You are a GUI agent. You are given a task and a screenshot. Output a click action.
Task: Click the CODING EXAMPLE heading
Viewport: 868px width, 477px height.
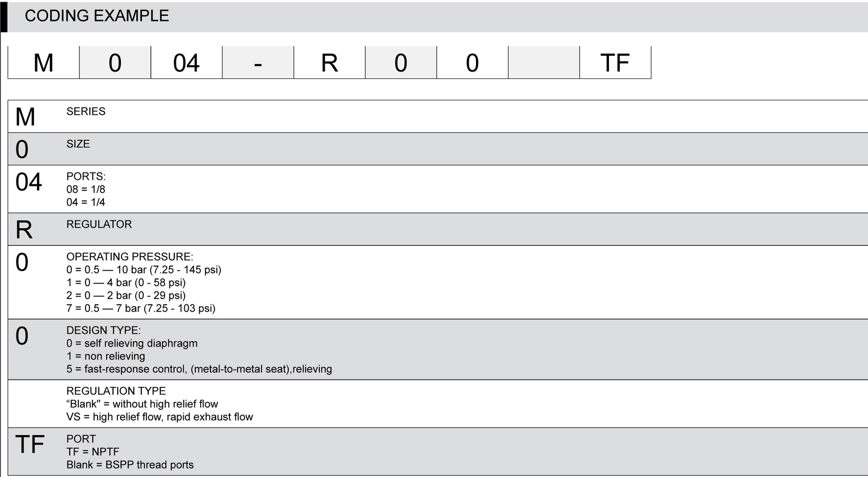click(96, 16)
